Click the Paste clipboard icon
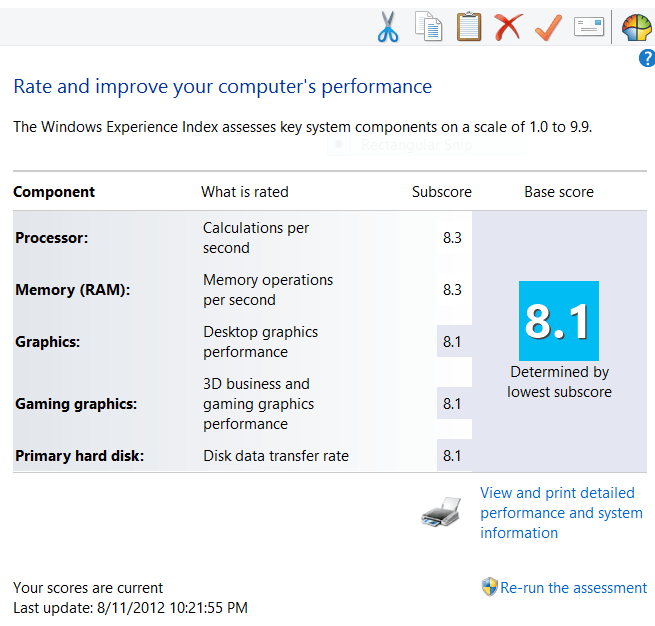 (469, 27)
